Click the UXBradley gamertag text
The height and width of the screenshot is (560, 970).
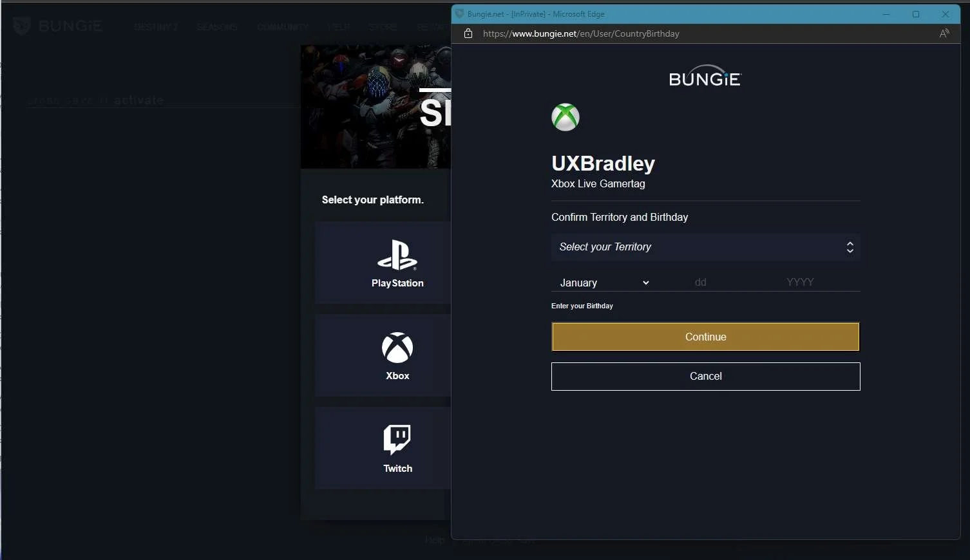pos(603,163)
